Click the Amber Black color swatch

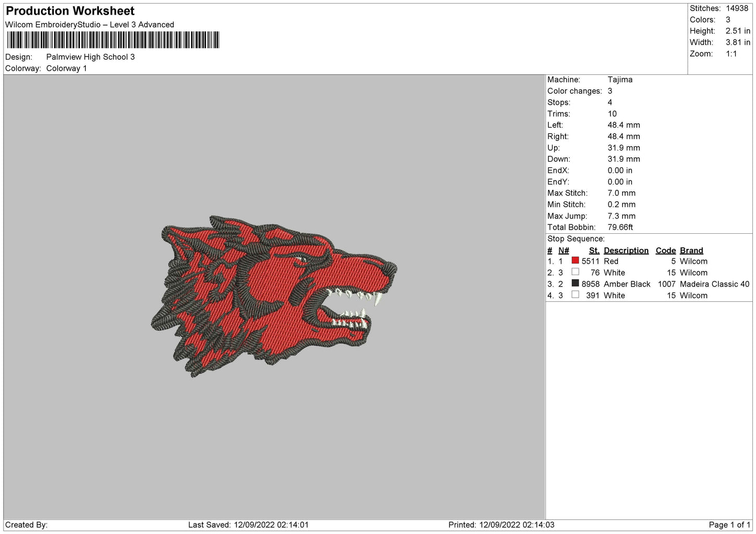(x=576, y=283)
